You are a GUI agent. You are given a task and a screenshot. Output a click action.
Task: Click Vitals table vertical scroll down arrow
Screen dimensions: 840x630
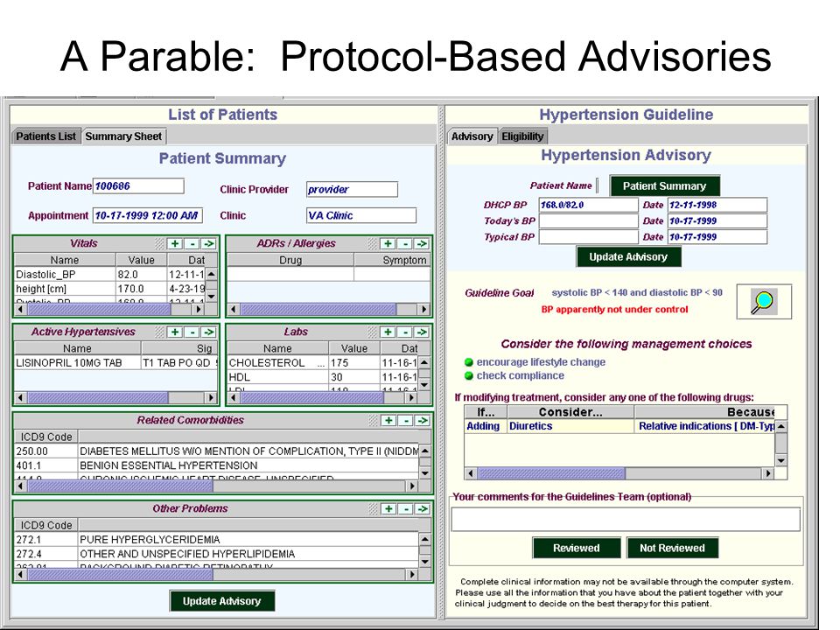point(212,295)
